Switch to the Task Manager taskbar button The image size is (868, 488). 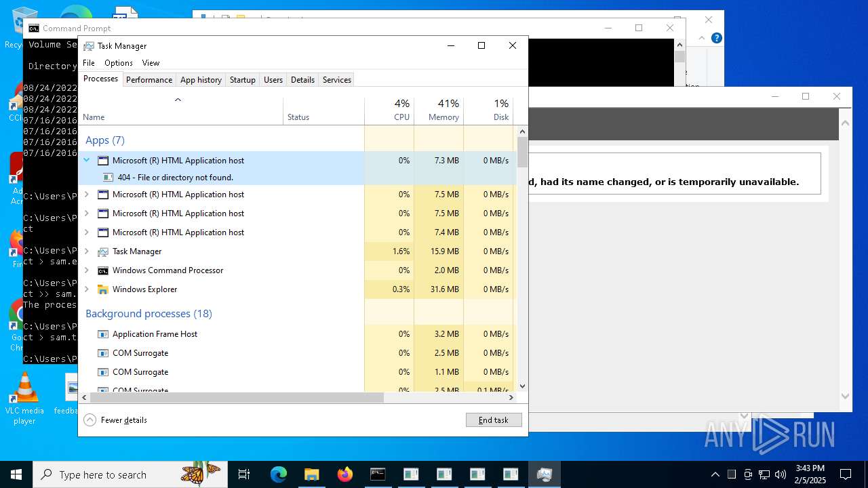[544, 474]
